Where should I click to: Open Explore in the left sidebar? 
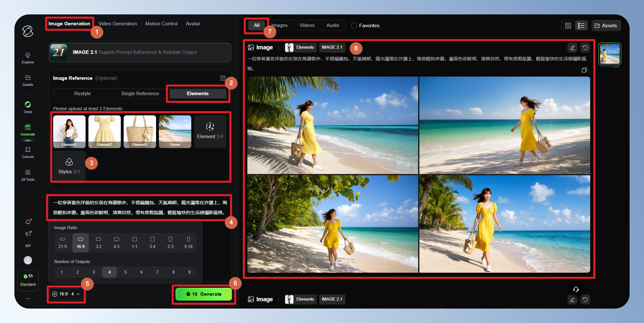point(28,58)
